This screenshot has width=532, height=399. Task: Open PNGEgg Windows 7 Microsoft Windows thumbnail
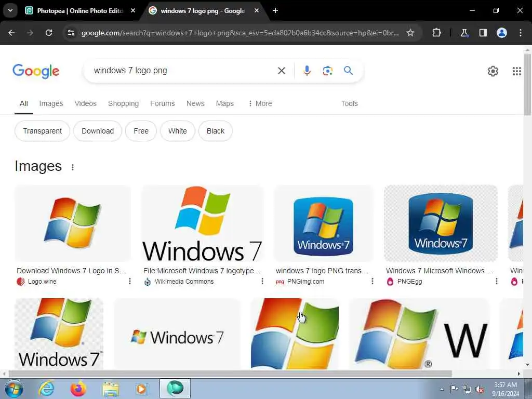pos(441,223)
